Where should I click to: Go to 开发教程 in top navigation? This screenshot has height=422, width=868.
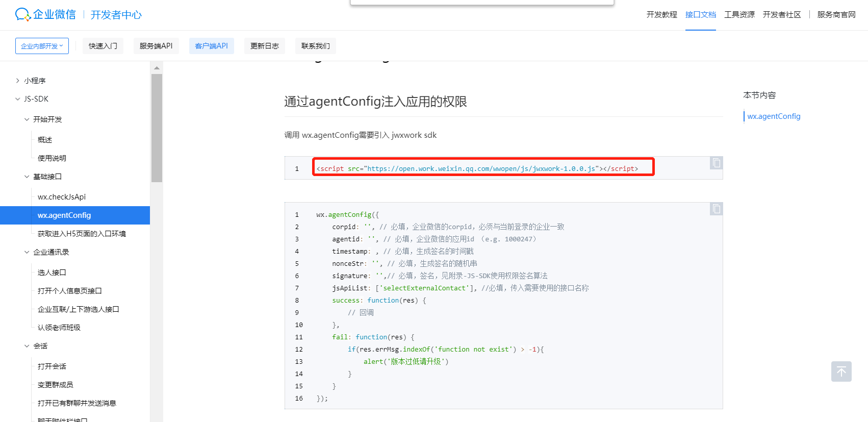(x=661, y=15)
